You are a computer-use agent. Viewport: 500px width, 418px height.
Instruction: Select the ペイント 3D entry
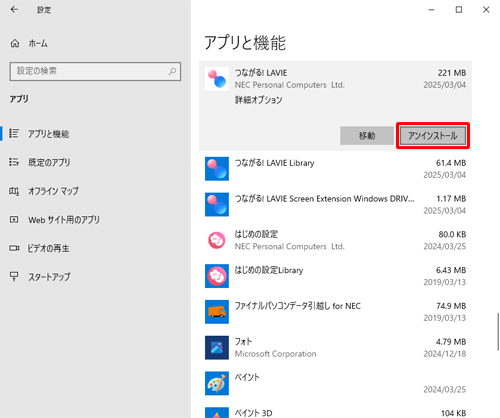click(x=335, y=410)
